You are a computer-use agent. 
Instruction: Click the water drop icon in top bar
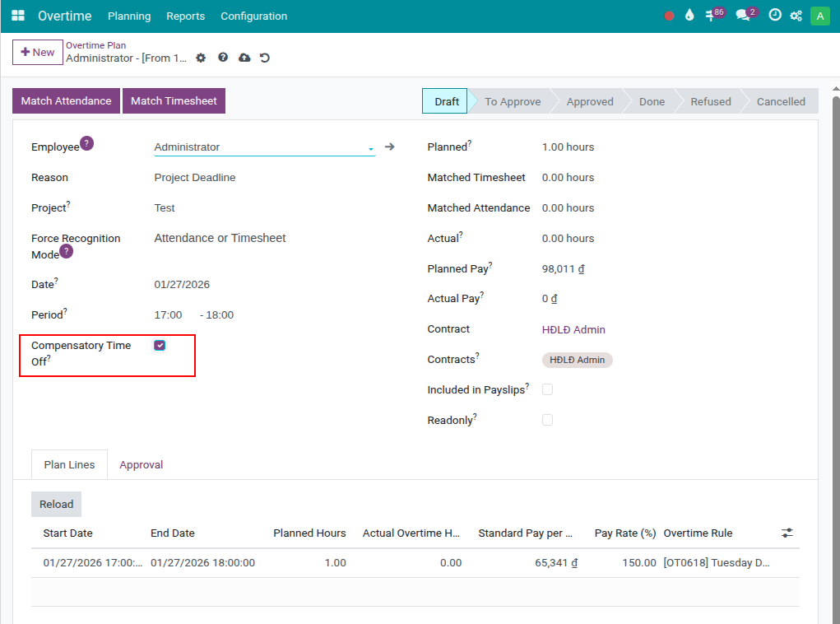click(x=689, y=14)
